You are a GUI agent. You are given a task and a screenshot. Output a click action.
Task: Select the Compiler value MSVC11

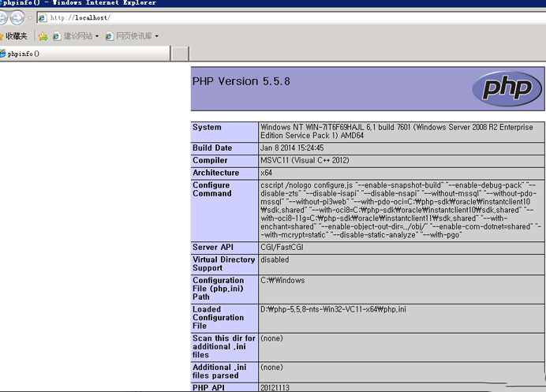305,160
